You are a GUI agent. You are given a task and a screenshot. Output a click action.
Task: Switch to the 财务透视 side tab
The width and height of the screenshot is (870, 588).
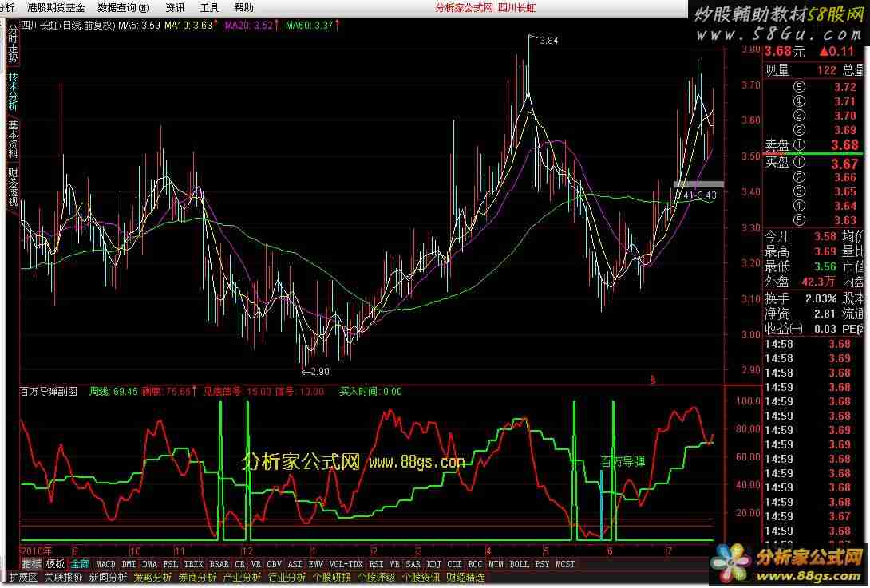(13, 187)
